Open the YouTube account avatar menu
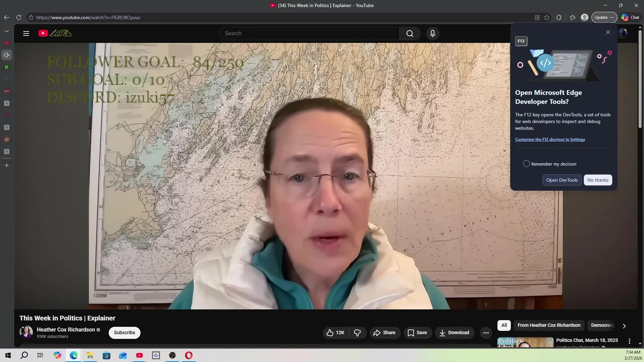Viewport: 644px width, 362px height. [623, 33]
